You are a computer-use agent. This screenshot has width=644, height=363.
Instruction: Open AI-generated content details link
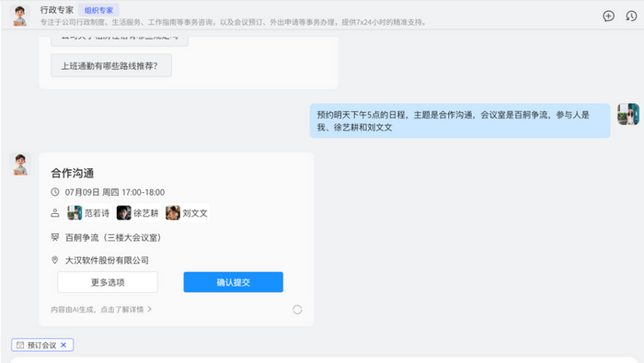pyautogui.click(x=98, y=310)
